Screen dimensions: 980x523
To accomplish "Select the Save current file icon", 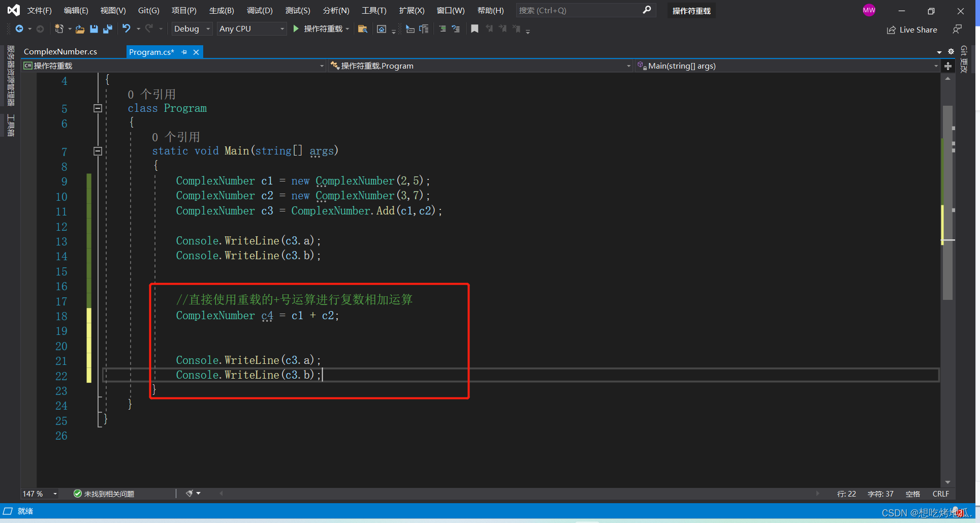I will [93, 29].
